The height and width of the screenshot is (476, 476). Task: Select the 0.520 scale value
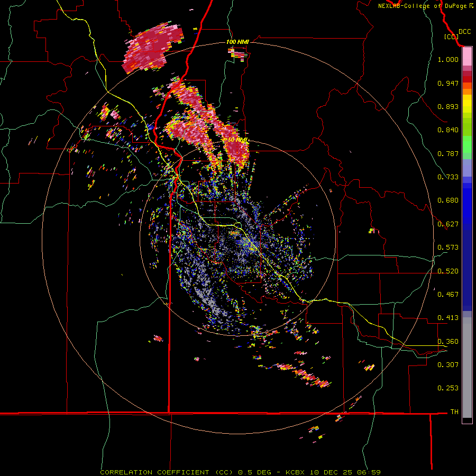pos(448,271)
